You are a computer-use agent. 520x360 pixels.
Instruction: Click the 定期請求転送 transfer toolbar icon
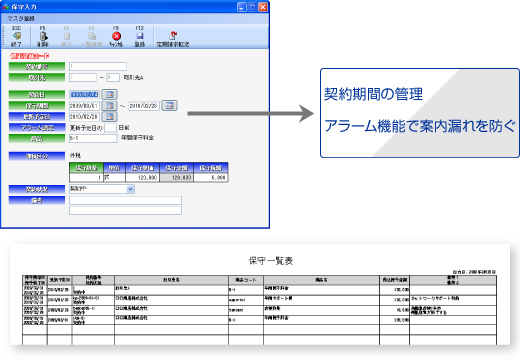pos(173,37)
